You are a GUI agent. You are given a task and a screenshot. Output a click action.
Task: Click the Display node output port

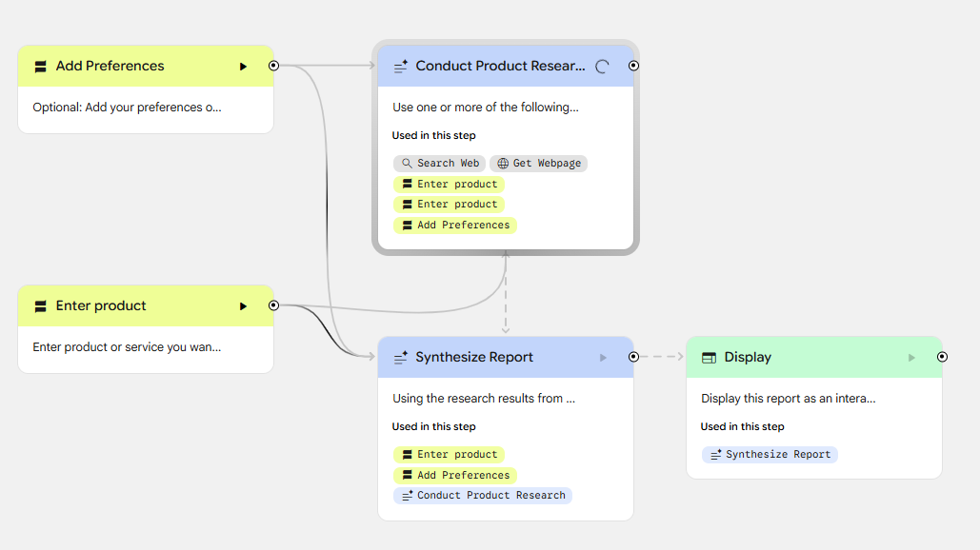pos(942,357)
